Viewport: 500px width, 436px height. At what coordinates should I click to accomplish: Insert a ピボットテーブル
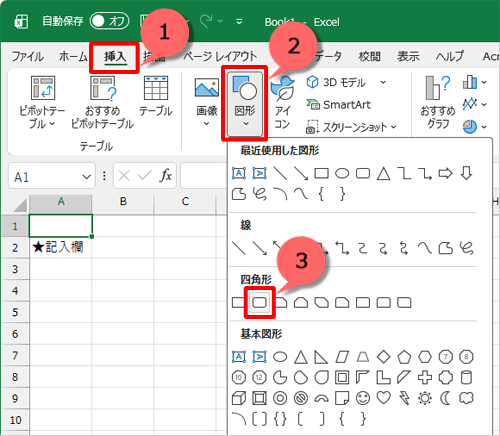pyautogui.click(x=42, y=103)
